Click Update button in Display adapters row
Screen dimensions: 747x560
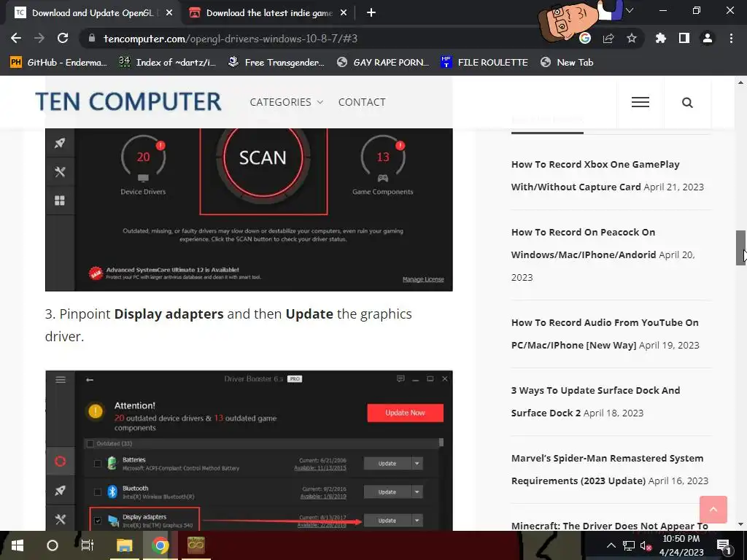coord(387,521)
